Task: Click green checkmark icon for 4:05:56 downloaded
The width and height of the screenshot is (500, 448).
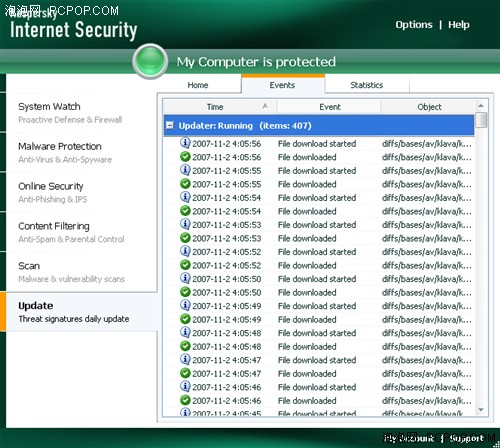Action: point(185,157)
